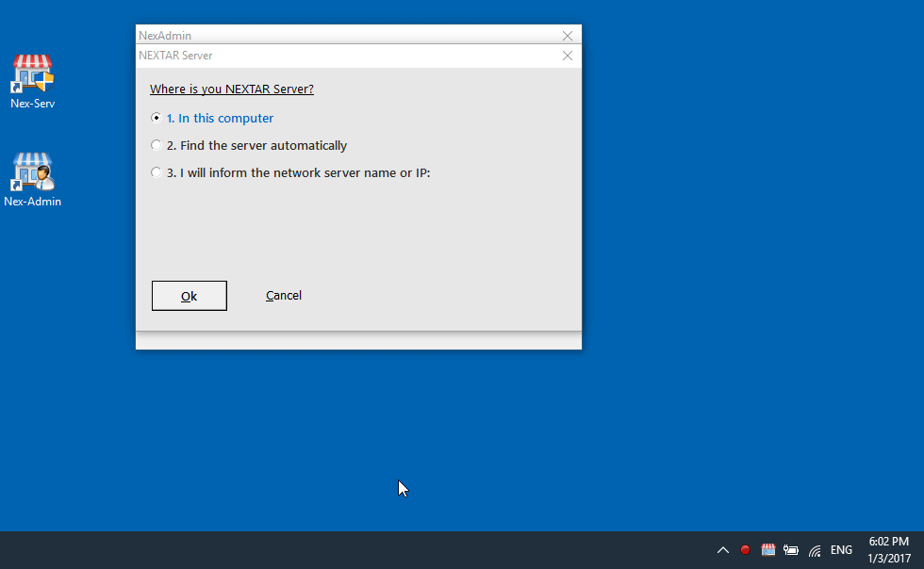This screenshot has width=924, height=569.
Task: Click the Cancel button
Action: pos(284,296)
